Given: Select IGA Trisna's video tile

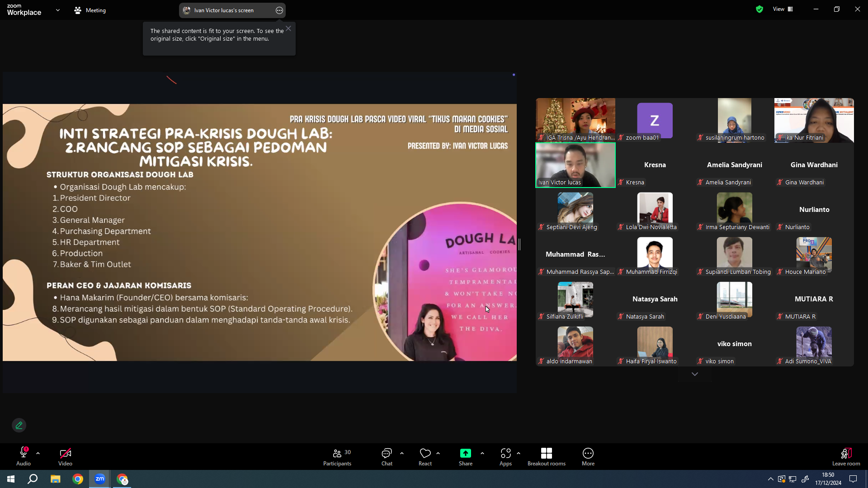Looking at the screenshot, I should 576,120.
